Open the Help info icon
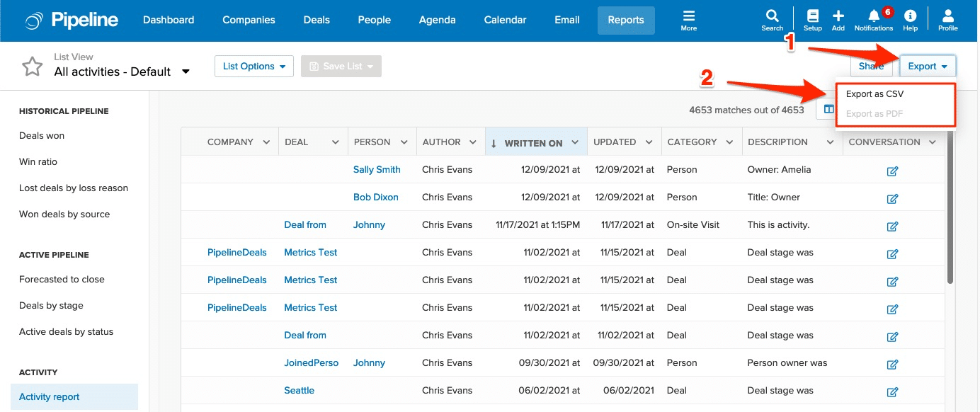The image size is (980, 412). coord(911,21)
